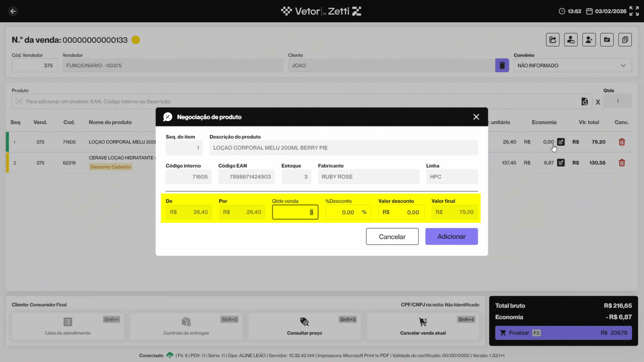
Task: Click the share/export sale icon
Action: click(553, 40)
